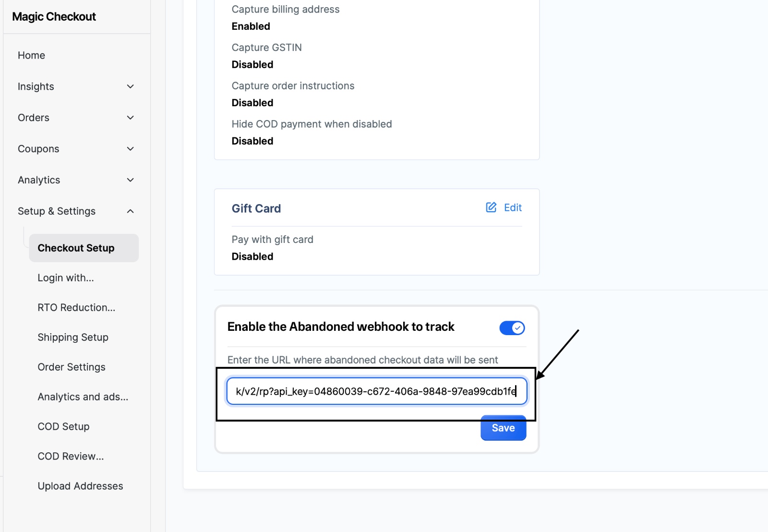Viewport: 768px width, 532px height.
Task: Select Checkout Setup in sidebar
Action: point(76,248)
